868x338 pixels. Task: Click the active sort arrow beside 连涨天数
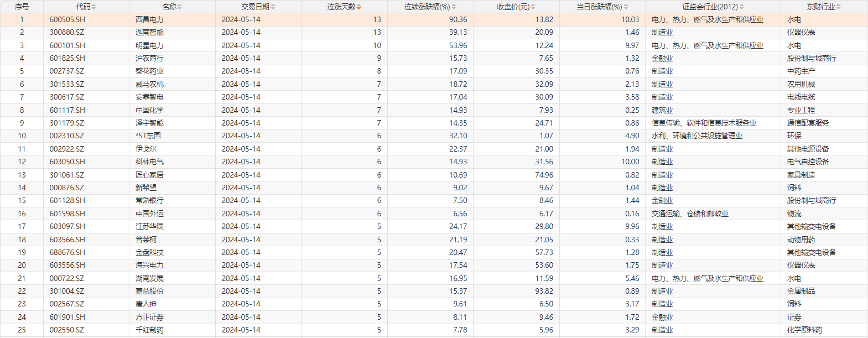pos(359,7)
